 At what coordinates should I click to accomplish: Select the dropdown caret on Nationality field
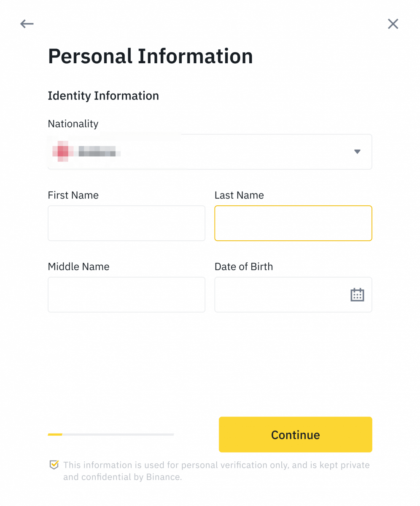point(357,152)
